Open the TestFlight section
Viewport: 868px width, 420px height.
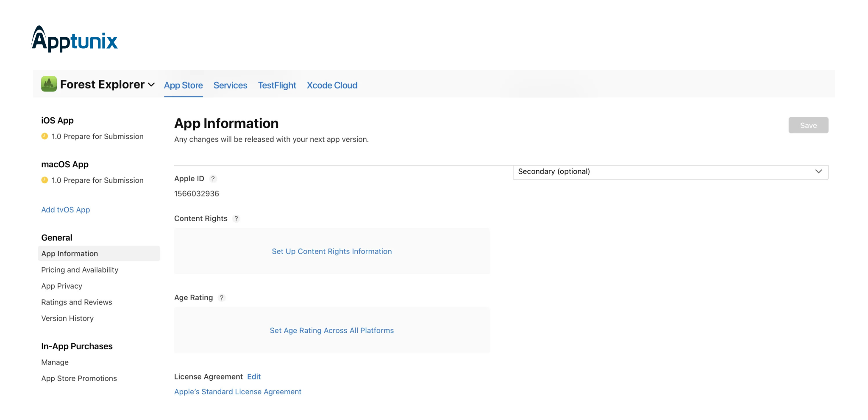(277, 85)
